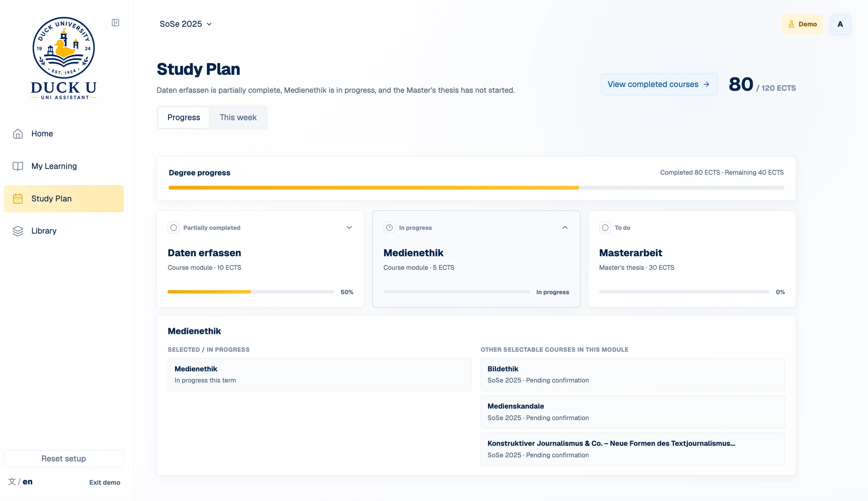The image size is (868, 501).
Task: Open My Learning in the sidebar
Action: tap(64, 166)
